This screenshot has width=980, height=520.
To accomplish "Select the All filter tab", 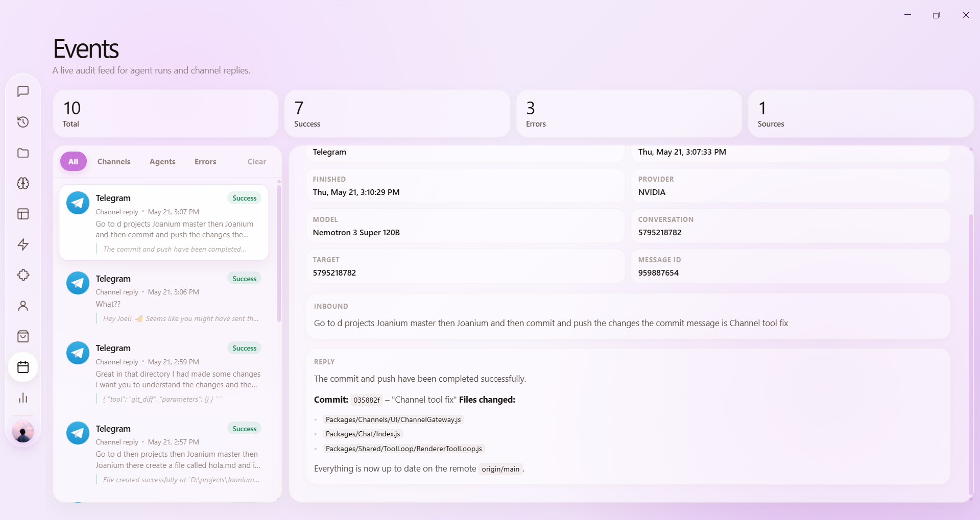I will pyautogui.click(x=74, y=161).
